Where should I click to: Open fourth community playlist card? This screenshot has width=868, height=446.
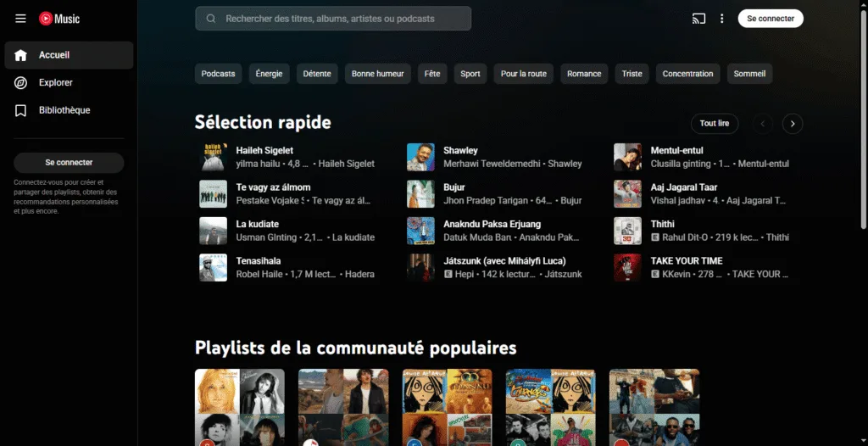pos(551,408)
